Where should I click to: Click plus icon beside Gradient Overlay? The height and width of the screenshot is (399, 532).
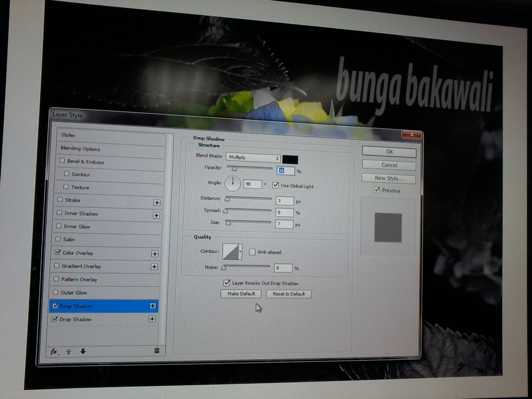coord(154,267)
